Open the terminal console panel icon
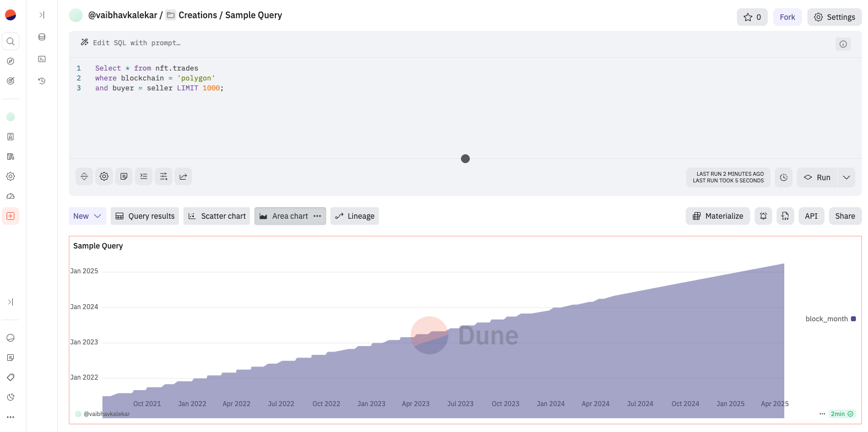The image size is (868, 432). tap(42, 59)
